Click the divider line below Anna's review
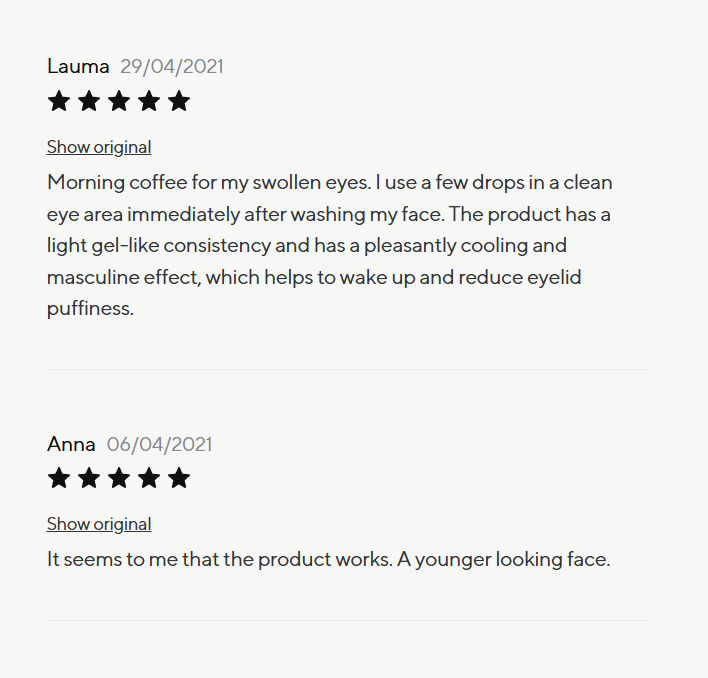This screenshot has width=708, height=678. 347,620
